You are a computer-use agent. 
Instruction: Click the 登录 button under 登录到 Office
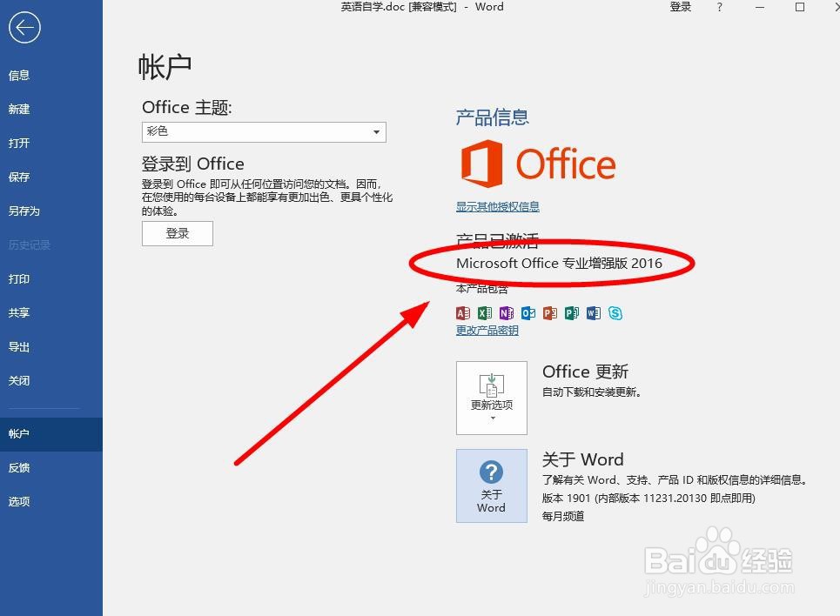[x=178, y=233]
